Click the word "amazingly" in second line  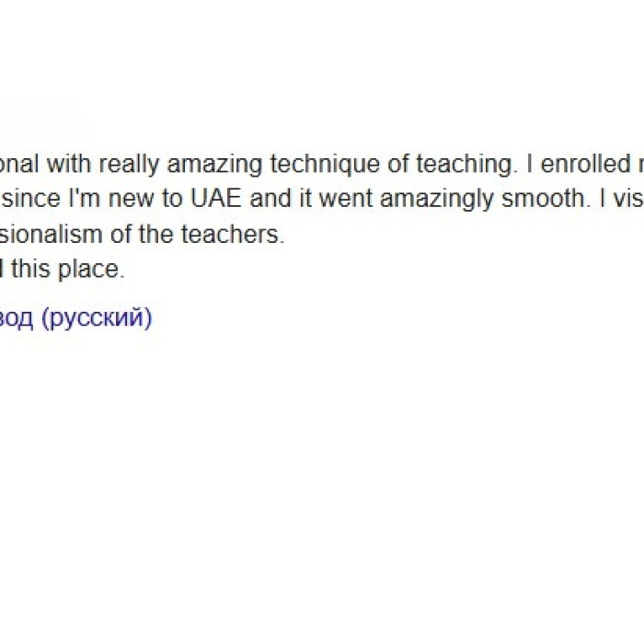point(436,200)
